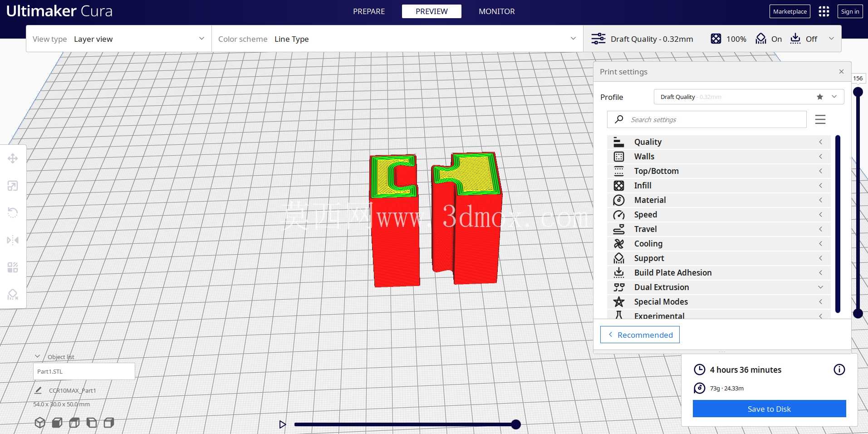The height and width of the screenshot is (434, 868).
Task: Expand the Cooling settings category
Action: pyautogui.click(x=719, y=244)
